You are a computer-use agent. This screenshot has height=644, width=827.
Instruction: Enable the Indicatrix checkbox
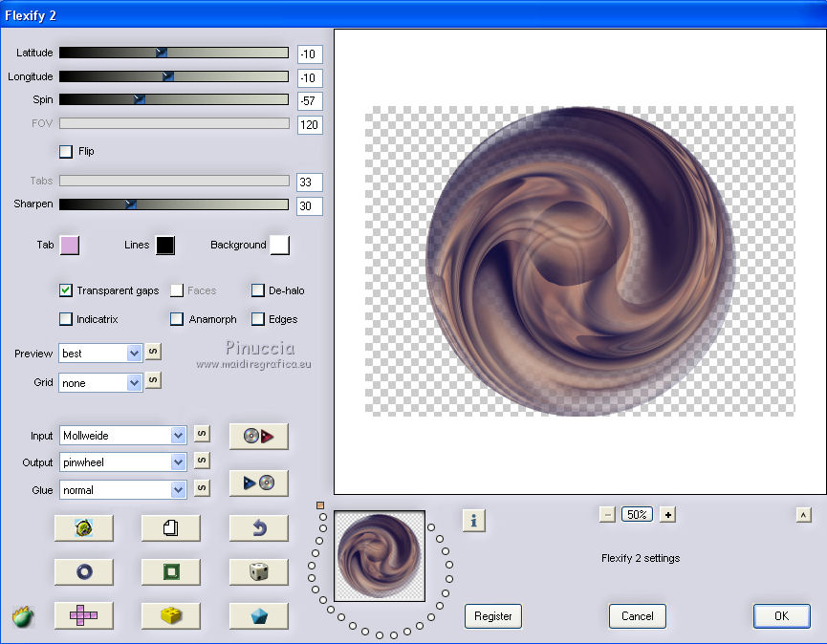click(x=66, y=319)
